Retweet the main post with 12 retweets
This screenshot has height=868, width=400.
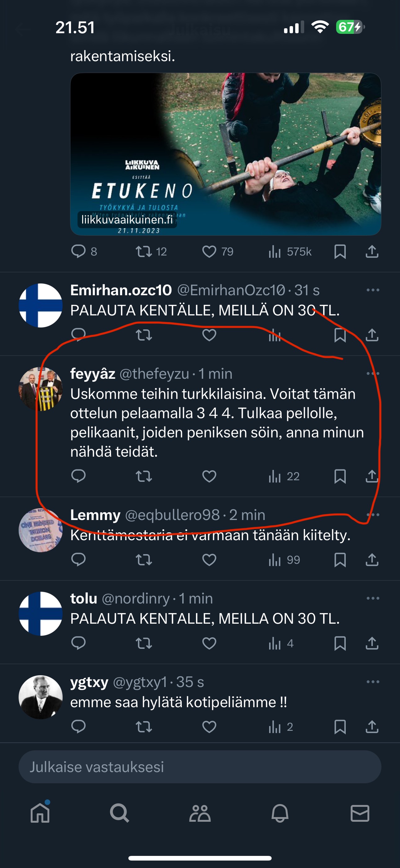(x=144, y=251)
